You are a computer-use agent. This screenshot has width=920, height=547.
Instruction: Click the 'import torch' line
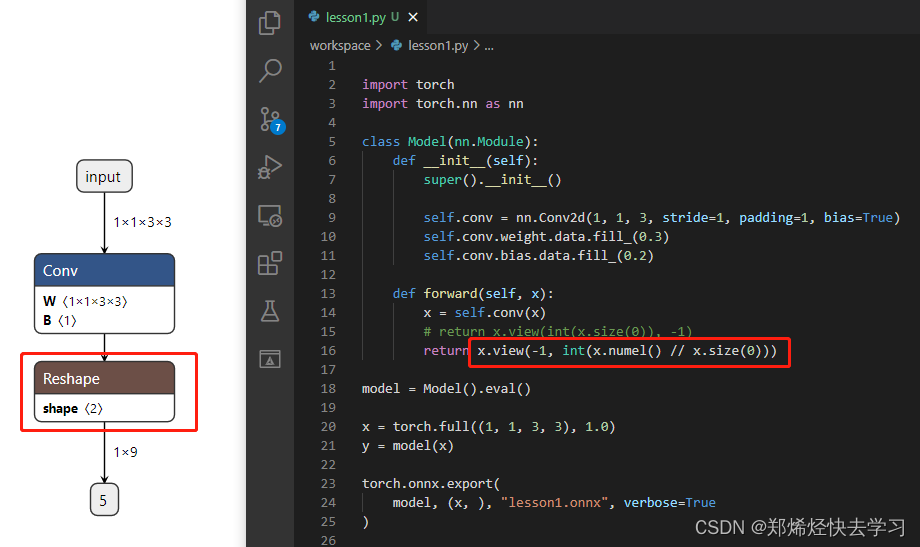(408, 85)
